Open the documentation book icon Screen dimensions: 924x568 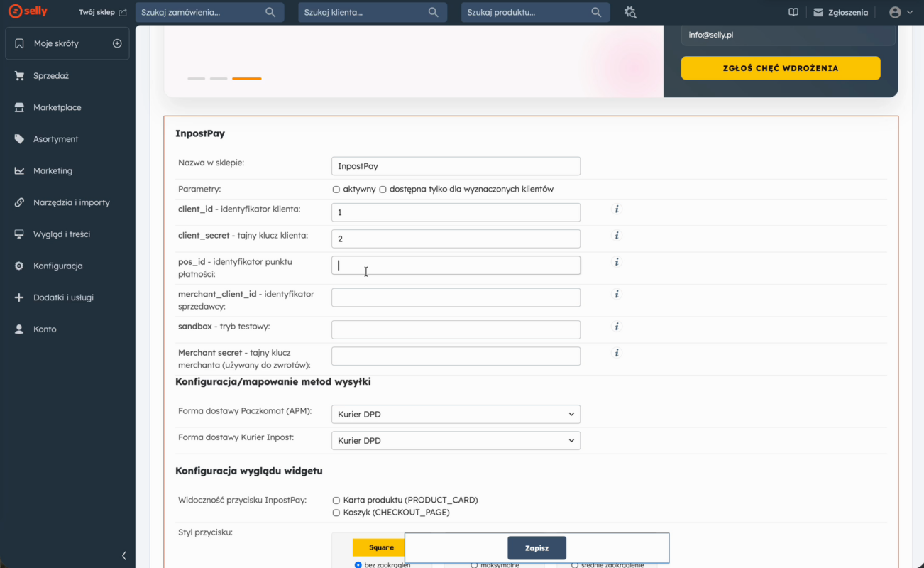(793, 12)
